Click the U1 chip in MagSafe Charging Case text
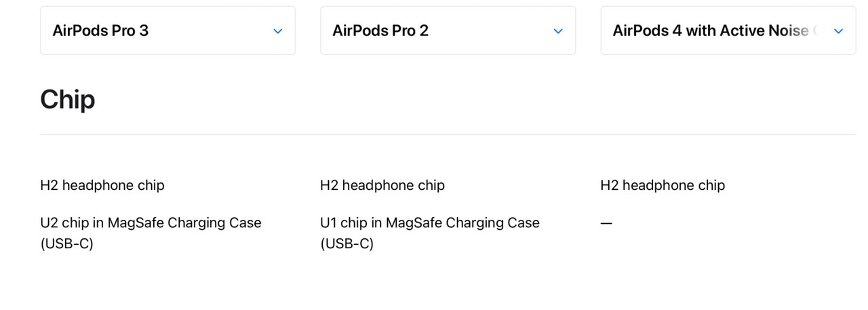 point(430,222)
